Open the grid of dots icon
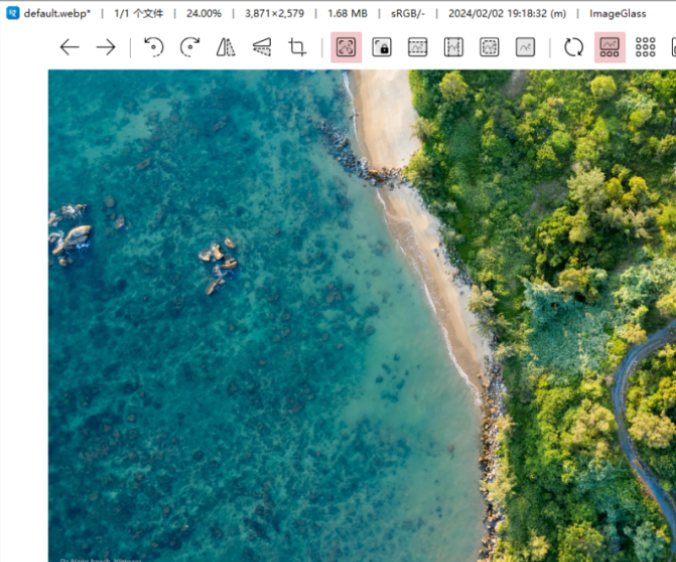 point(645,47)
